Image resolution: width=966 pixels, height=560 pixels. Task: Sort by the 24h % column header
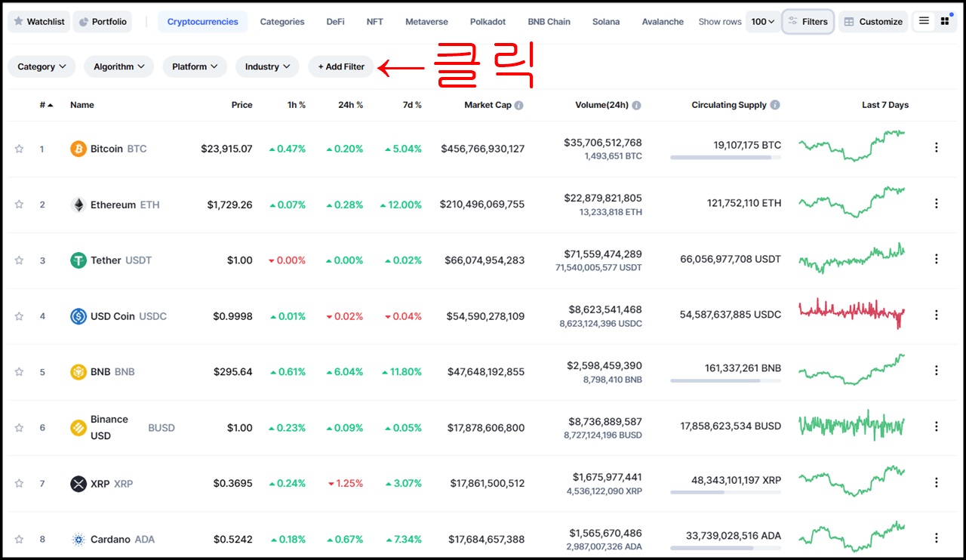(x=350, y=105)
